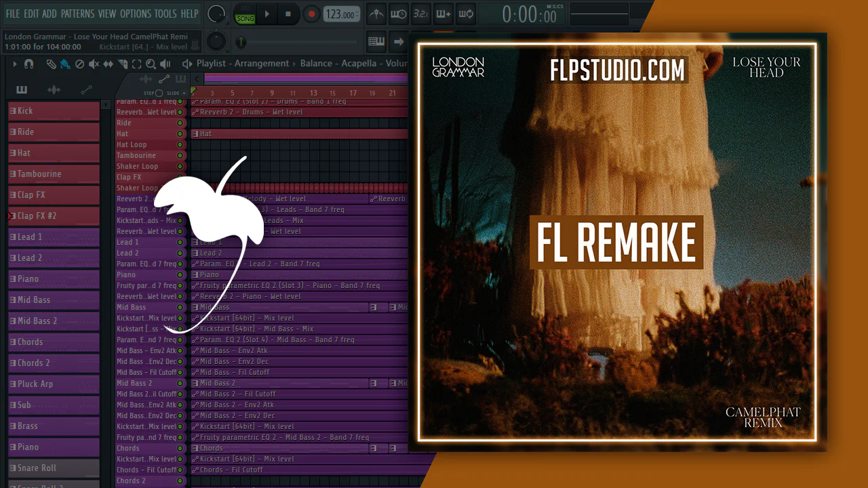Open the PATTERNS menu
The width and height of the screenshot is (868, 488).
[x=77, y=14]
